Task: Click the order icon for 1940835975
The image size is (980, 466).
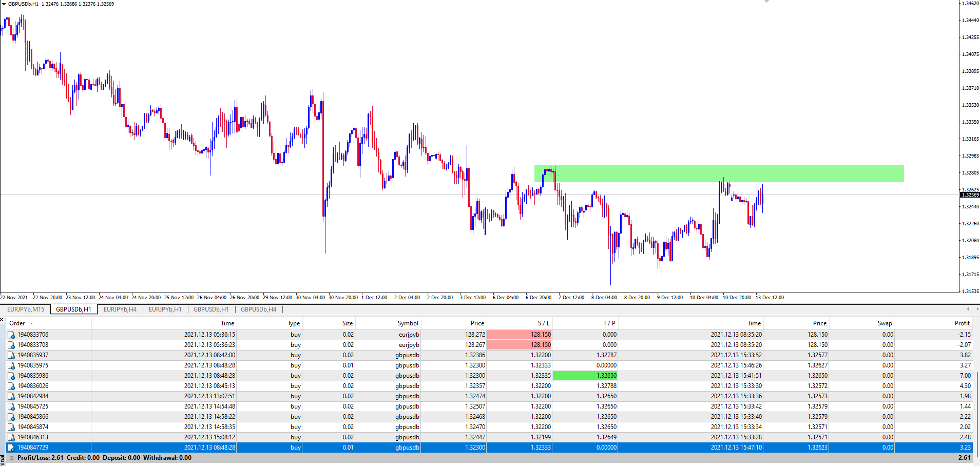Action: (11, 365)
